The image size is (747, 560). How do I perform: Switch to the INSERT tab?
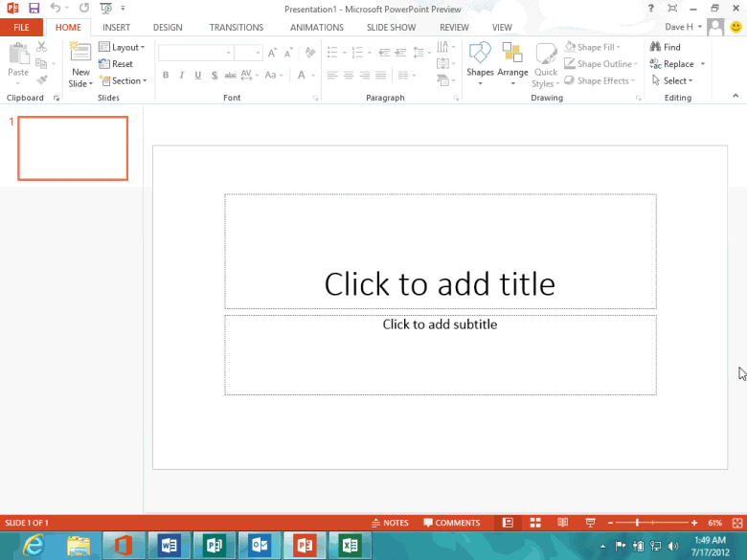116,28
